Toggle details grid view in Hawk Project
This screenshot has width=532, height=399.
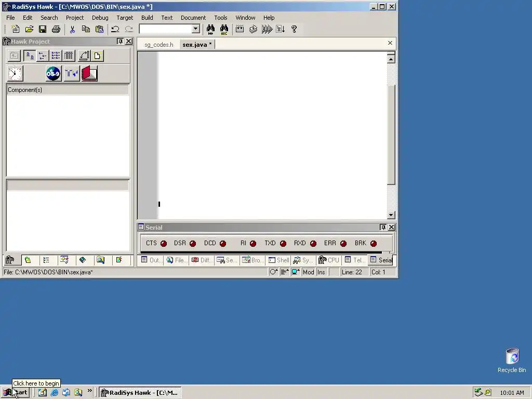click(69, 56)
